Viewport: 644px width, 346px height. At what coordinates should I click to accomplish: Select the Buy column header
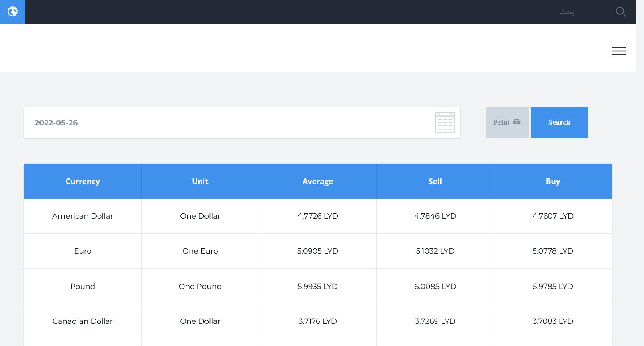tap(553, 181)
